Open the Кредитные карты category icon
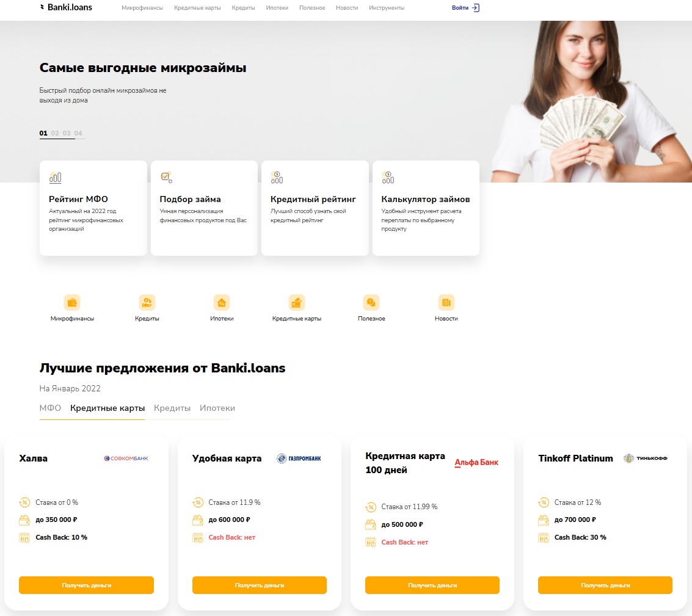 click(x=297, y=303)
